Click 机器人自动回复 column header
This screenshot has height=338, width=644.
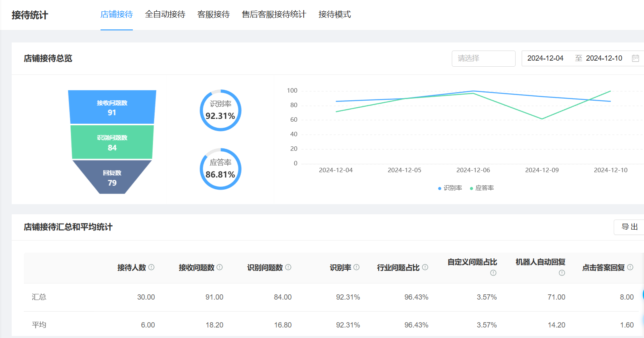(540, 262)
